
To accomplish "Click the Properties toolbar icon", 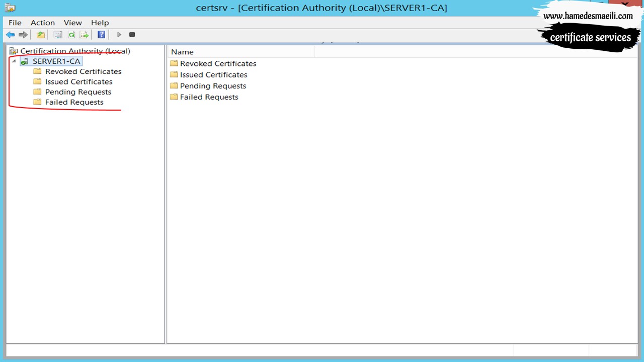I will 58,35.
